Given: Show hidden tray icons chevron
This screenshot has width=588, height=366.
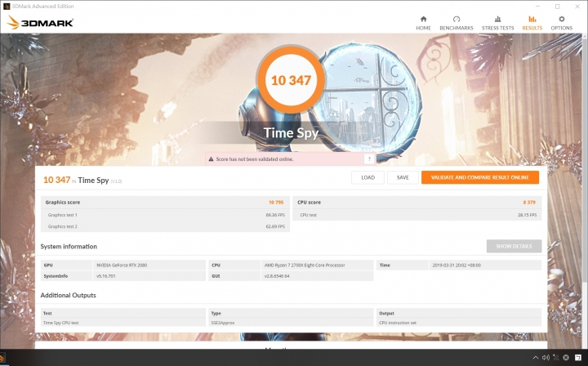Looking at the screenshot, I should [x=535, y=358].
